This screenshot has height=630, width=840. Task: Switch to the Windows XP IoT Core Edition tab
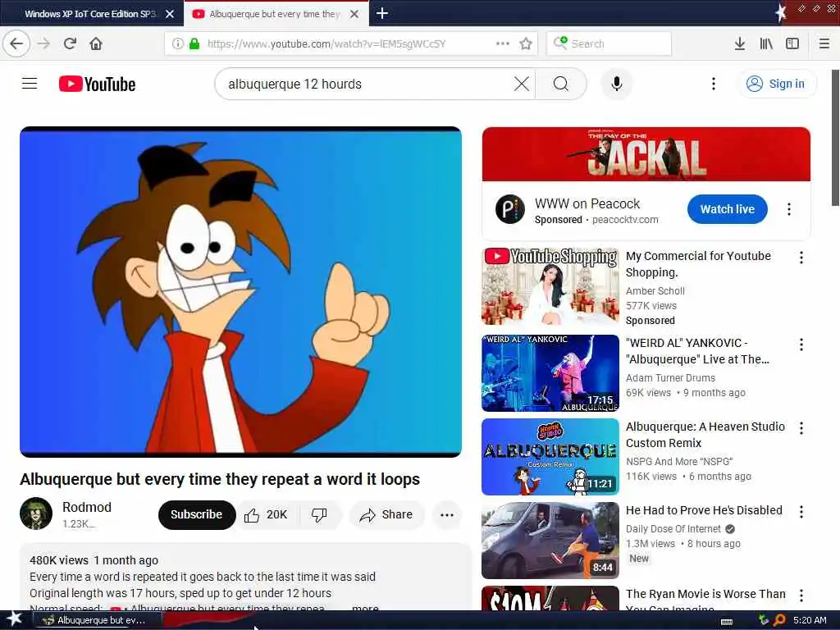click(x=90, y=14)
